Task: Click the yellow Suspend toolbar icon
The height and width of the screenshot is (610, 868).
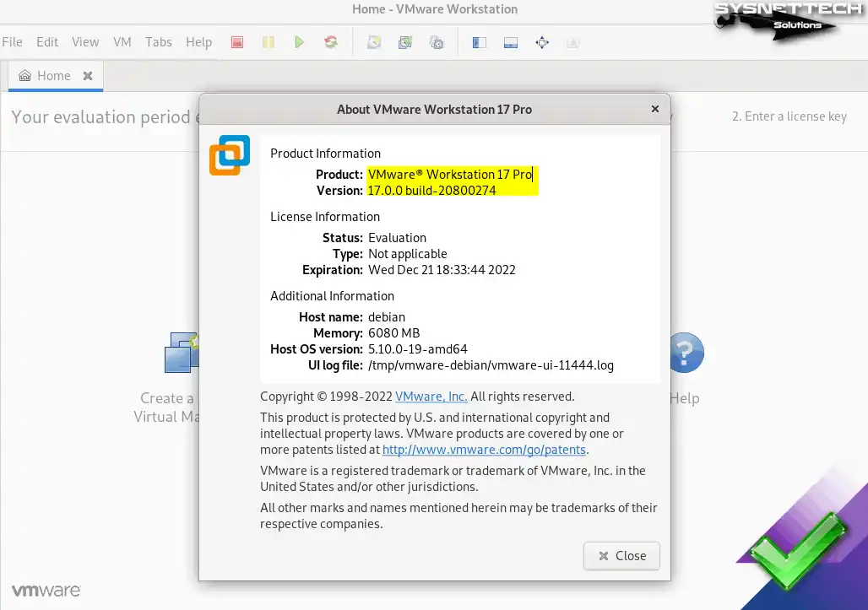Action: (269, 42)
